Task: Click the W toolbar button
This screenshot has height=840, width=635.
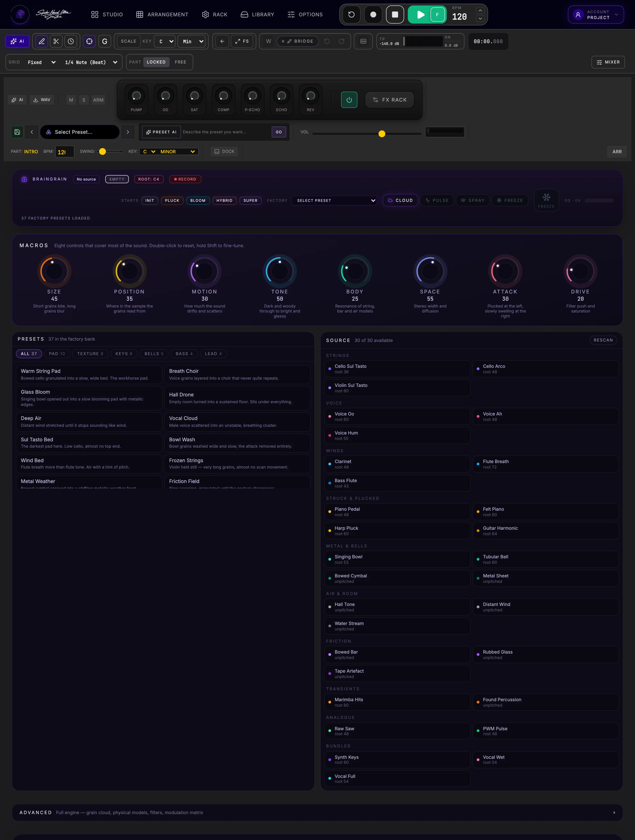Action: click(x=269, y=42)
